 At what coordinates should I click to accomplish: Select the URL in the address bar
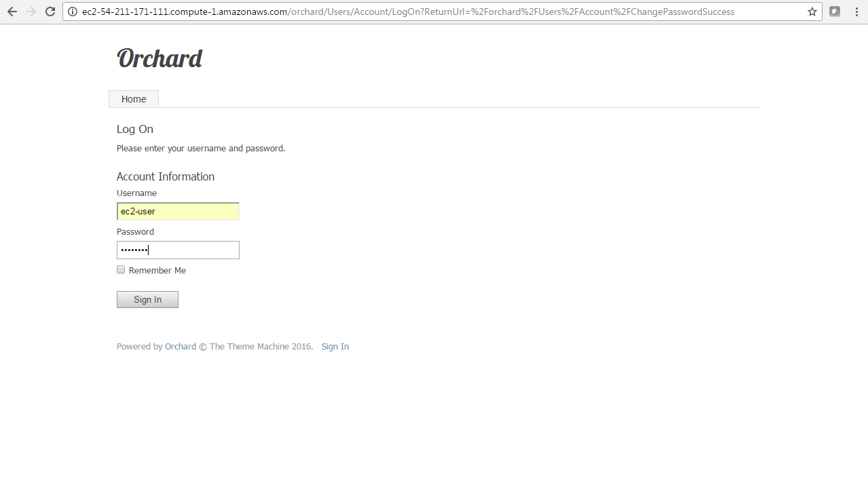407,12
